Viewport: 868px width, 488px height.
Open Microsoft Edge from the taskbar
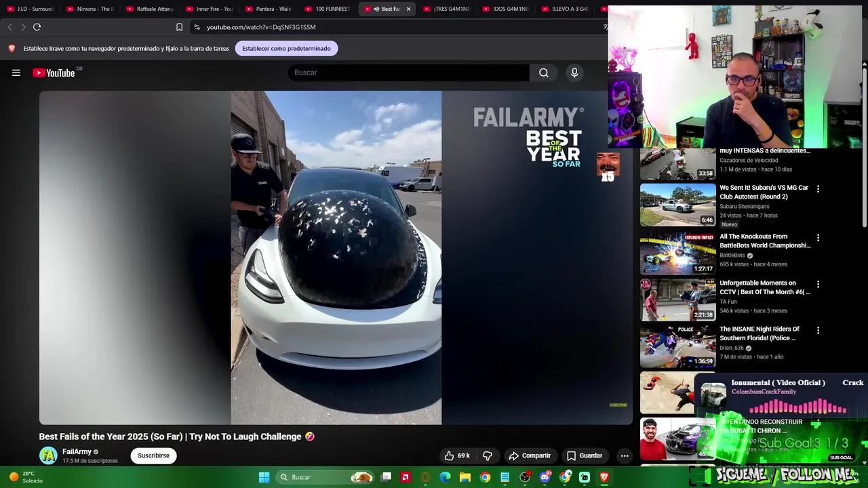point(445,477)
